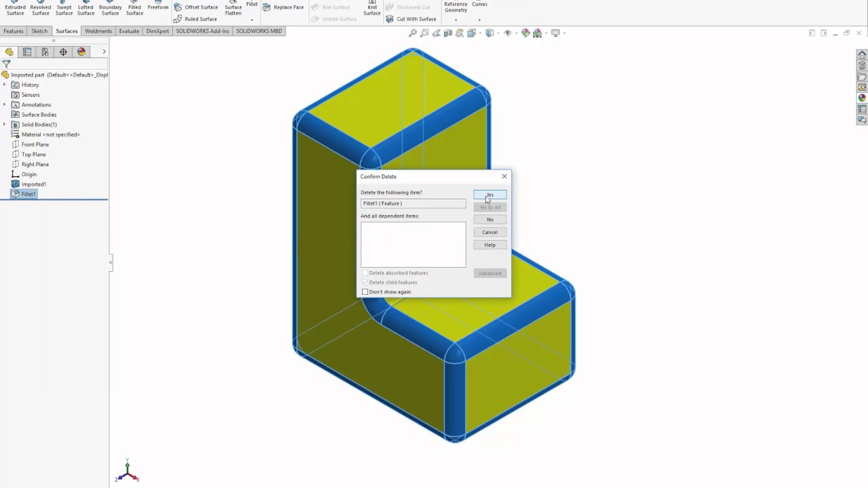Screen dimensions: 868x488
Task: Confirm deletion by clicking Yes
Action: coord(490,195)
